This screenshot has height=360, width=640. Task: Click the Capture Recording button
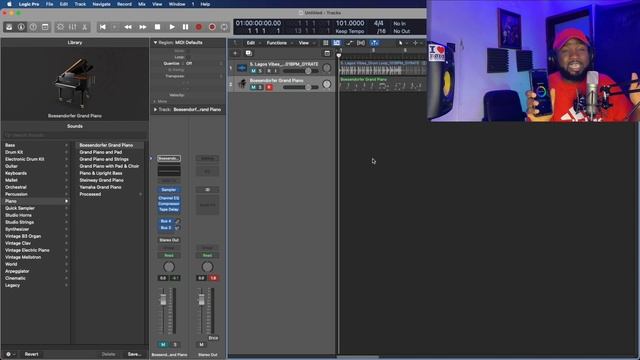212,27
